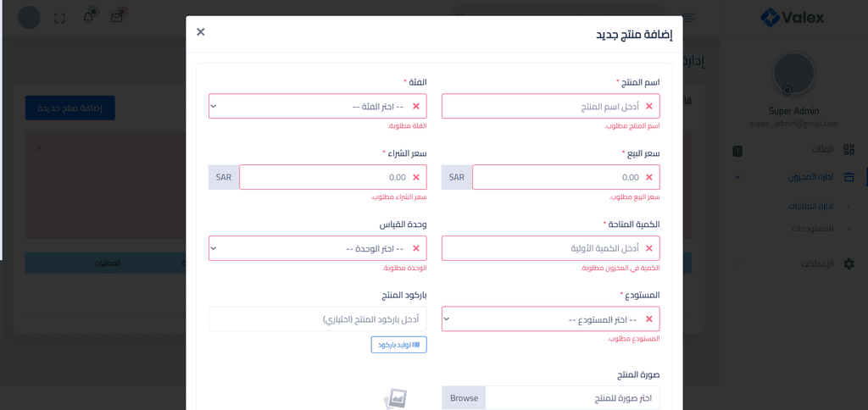Click the user avatar in the top bar

[x=29, y=17]
